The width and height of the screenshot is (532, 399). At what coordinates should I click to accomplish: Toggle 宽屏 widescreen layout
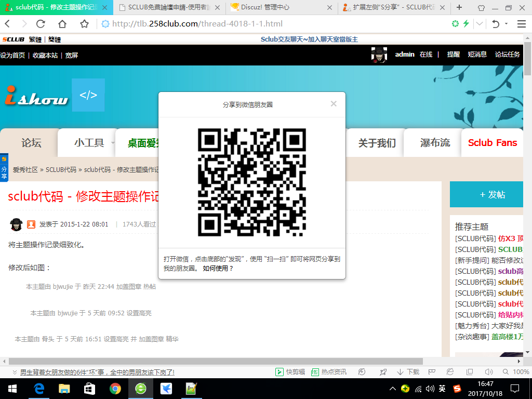[x=72, y=55]
